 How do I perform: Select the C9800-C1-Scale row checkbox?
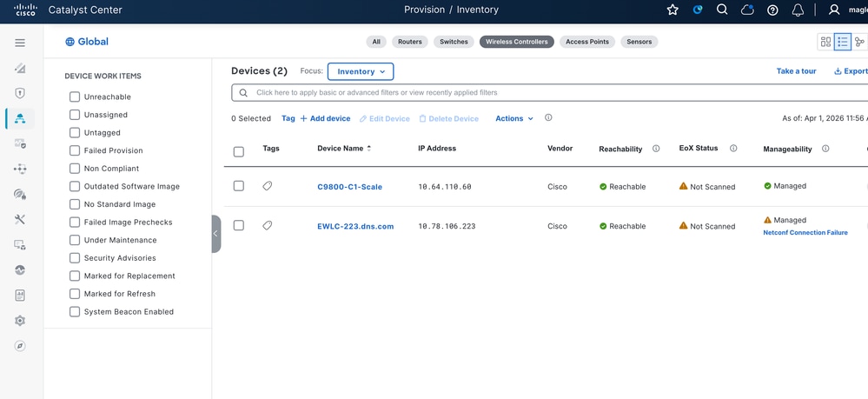pyautogui.click(x=239, y=186)
